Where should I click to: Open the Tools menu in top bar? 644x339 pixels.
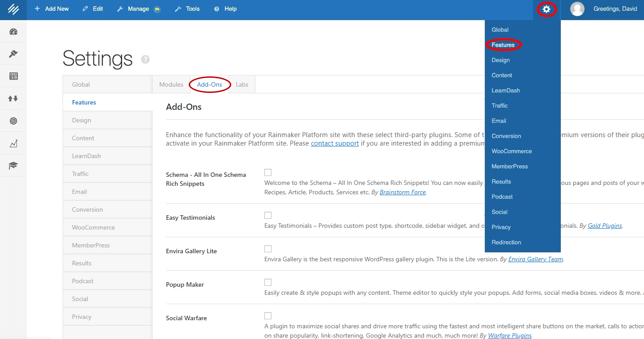(x=187, y=9)
